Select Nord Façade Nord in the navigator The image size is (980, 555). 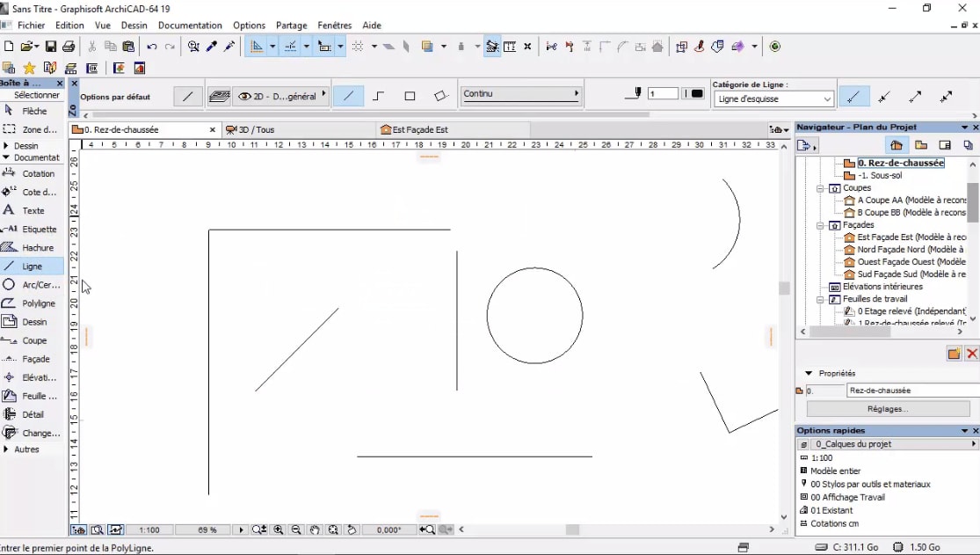911,250
